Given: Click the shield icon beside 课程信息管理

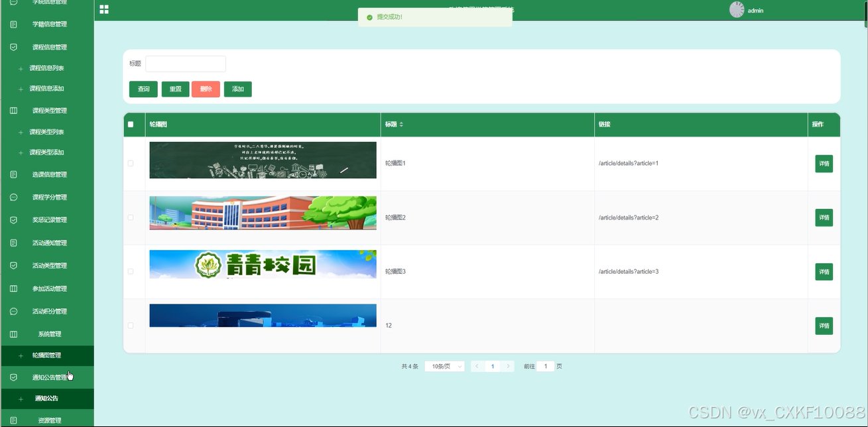Looking at the screenshot, I should [x=13, y=47].
